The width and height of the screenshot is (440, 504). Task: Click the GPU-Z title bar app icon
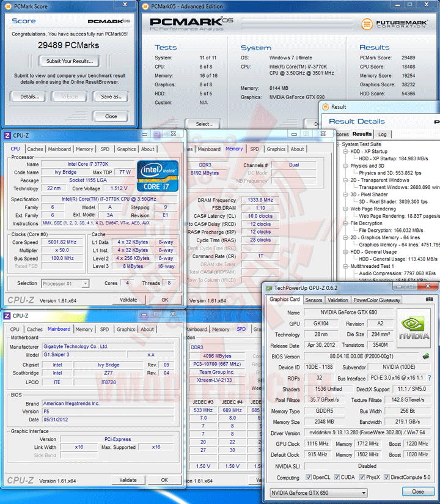point(269,288)
